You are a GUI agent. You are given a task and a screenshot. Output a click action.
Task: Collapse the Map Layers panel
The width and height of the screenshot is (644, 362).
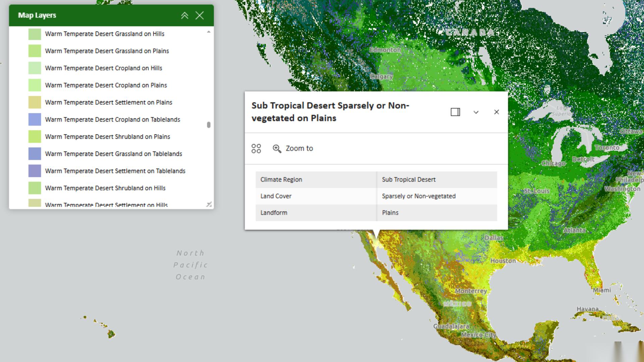(184, 15)
